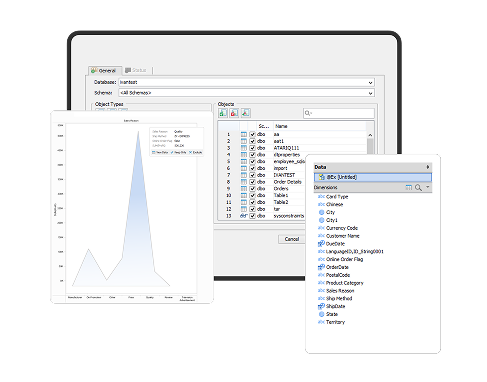Expand the Data panel arrow
This screenshot has height=382, width=487.
point(428,167)
